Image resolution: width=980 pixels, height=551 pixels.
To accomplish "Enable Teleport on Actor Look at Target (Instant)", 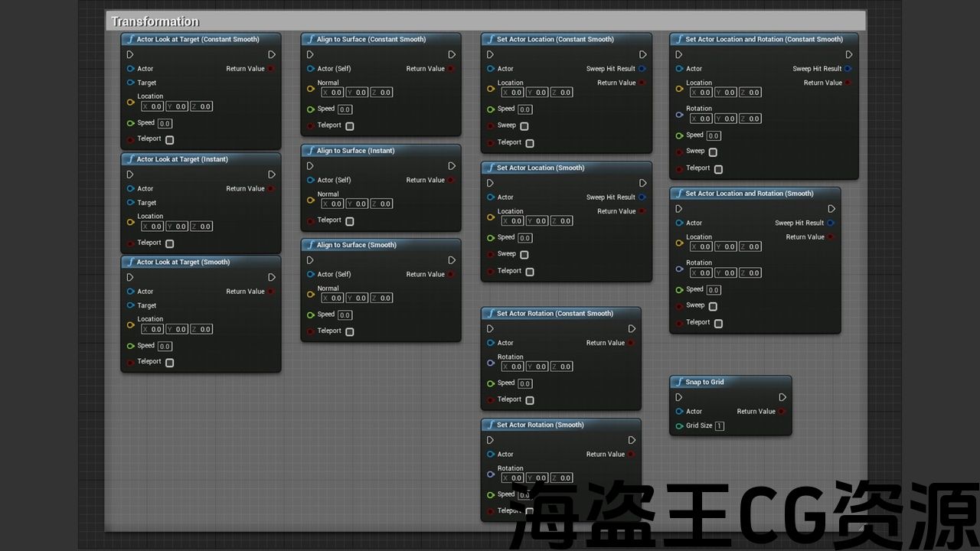I will [169, 243].
